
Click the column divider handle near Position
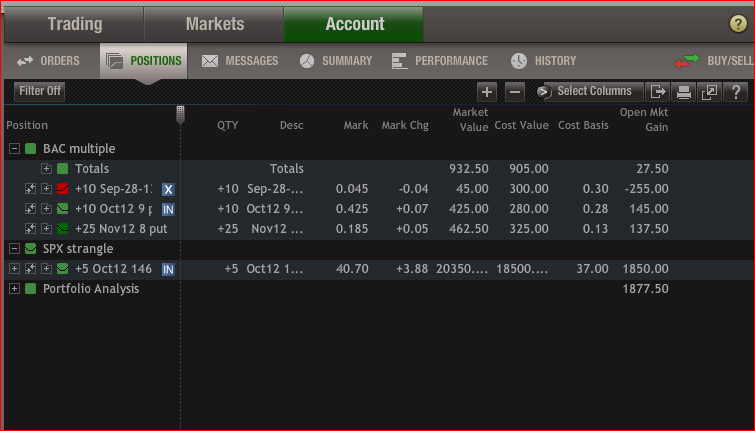pos(181,115)
